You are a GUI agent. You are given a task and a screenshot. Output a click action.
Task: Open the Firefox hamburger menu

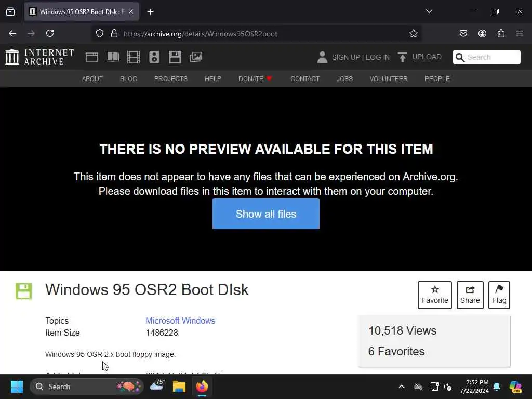tap(520, 33)
